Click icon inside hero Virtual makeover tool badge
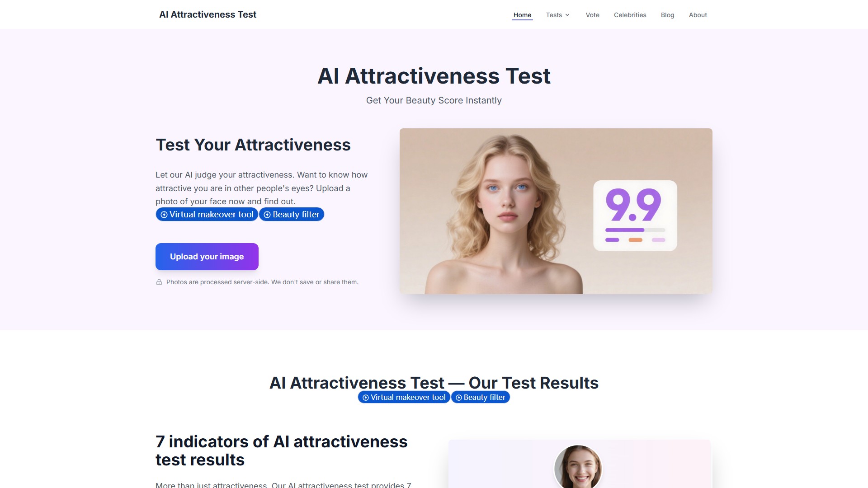The width and height of the screenshot is (868, 488). click(x=164, y=215)
